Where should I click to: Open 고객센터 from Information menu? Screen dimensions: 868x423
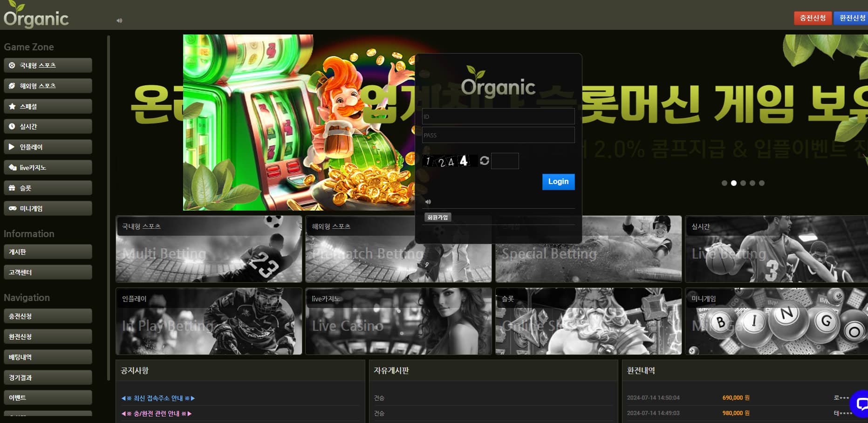(x=48, y=272)
